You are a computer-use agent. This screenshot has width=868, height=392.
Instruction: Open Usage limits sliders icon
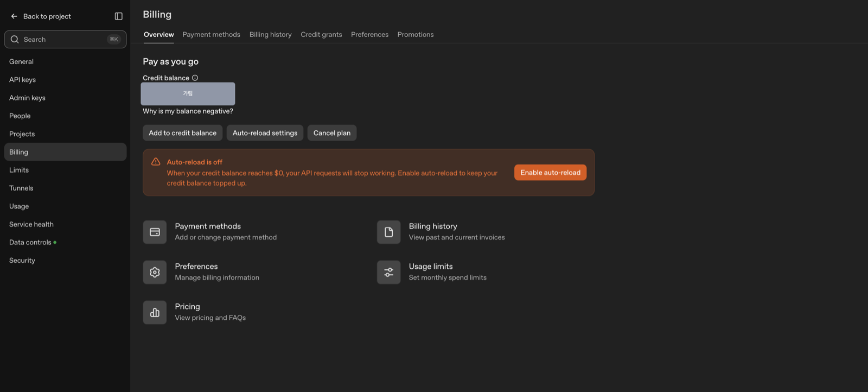point(388,272)
